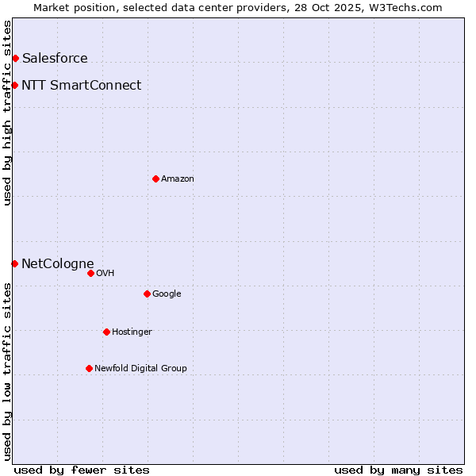
Task: Select the OVH data point marker
Action: point(90,273)
